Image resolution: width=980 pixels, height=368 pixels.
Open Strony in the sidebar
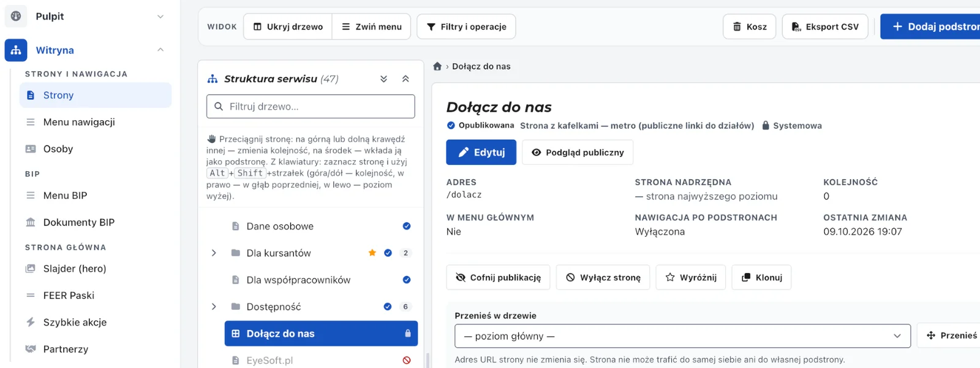click(x=96, y=95)
